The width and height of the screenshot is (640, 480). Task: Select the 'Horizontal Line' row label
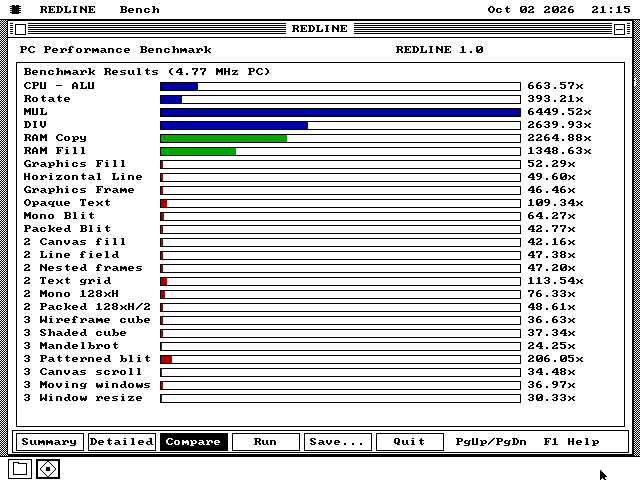83,177
